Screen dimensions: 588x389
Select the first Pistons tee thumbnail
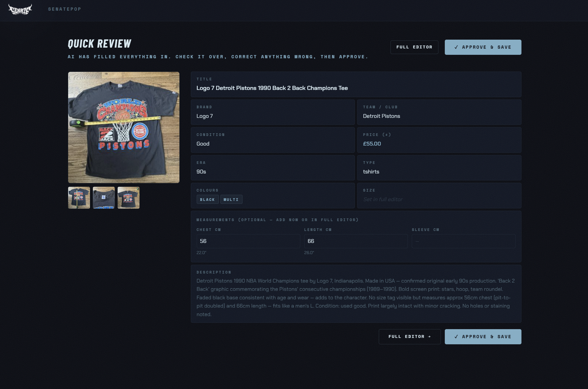pyautogui.click(x=79, y=198)
